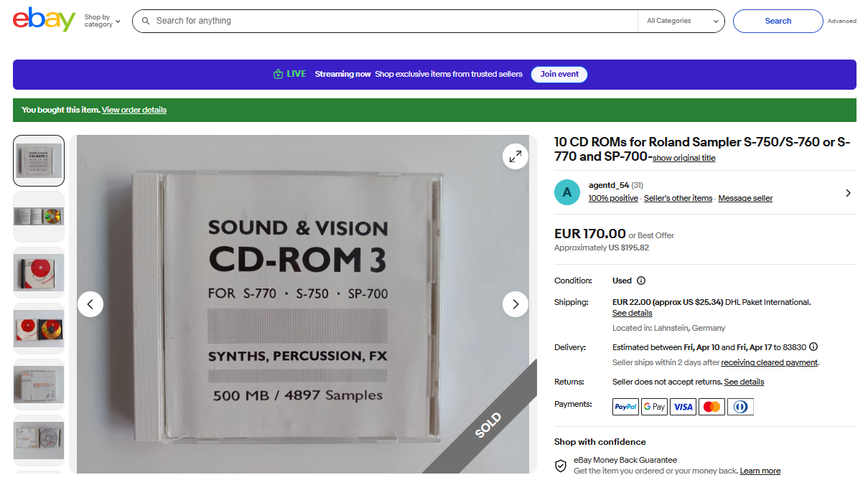Click the item title 10 CD ROMs text
The image size is (868, 485).
[x=702, y=149]
